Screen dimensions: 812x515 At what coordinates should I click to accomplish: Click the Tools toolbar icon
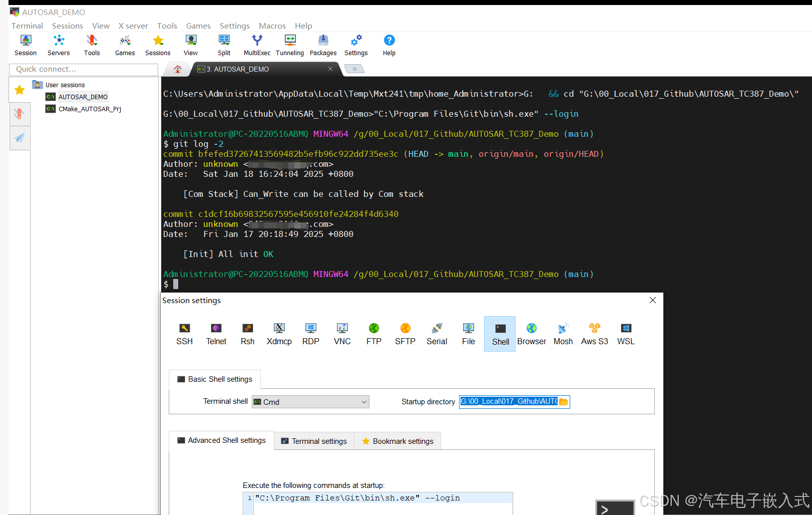tap(92, 45)
